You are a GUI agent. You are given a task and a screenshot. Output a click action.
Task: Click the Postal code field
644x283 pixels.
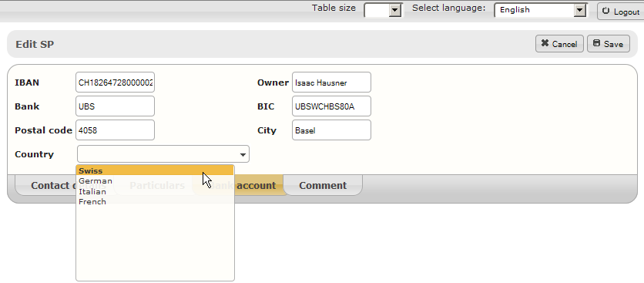115,130
